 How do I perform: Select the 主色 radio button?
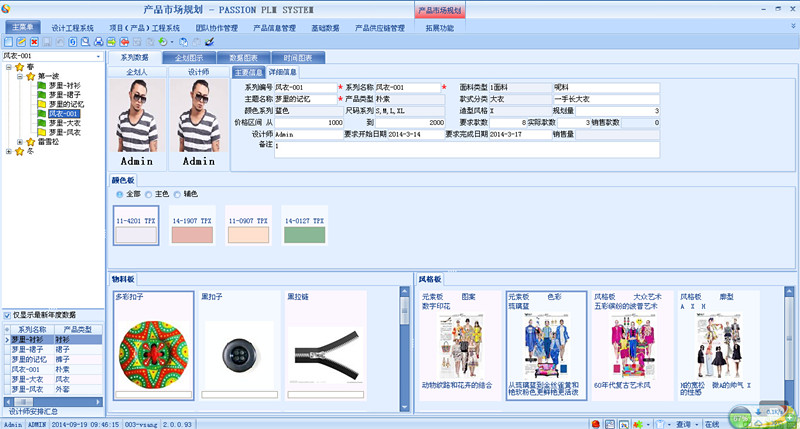148,194
